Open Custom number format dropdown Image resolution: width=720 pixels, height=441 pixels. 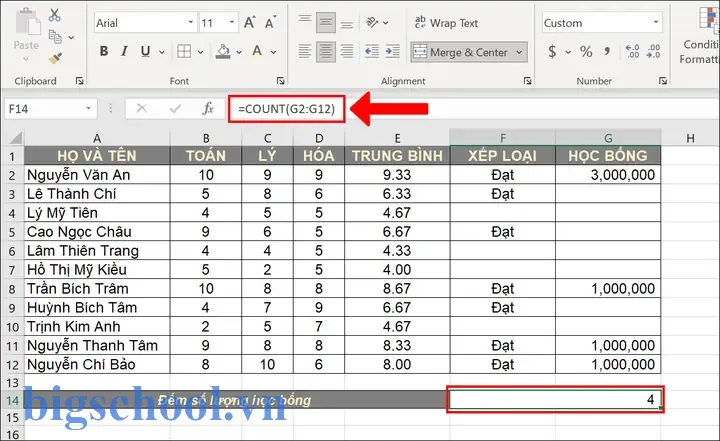pyautogui.click(x=656, y=23)
